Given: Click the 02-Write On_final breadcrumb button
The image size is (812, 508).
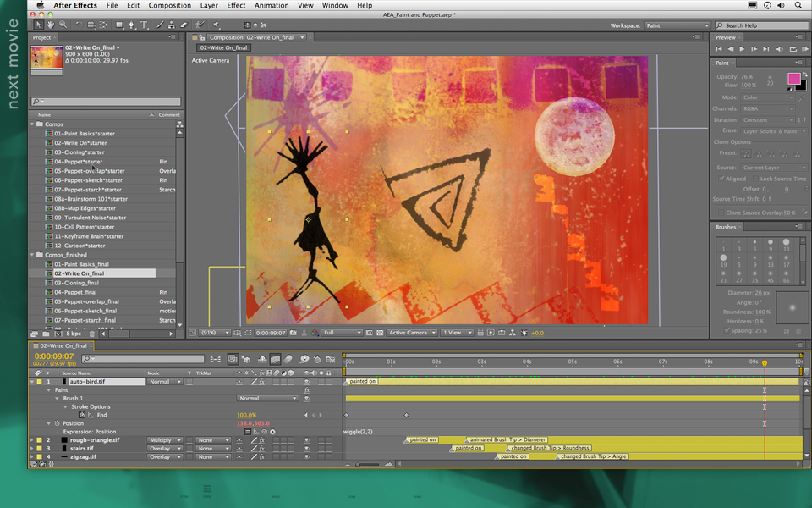Looking at the screenshot, I should point(223,47).
